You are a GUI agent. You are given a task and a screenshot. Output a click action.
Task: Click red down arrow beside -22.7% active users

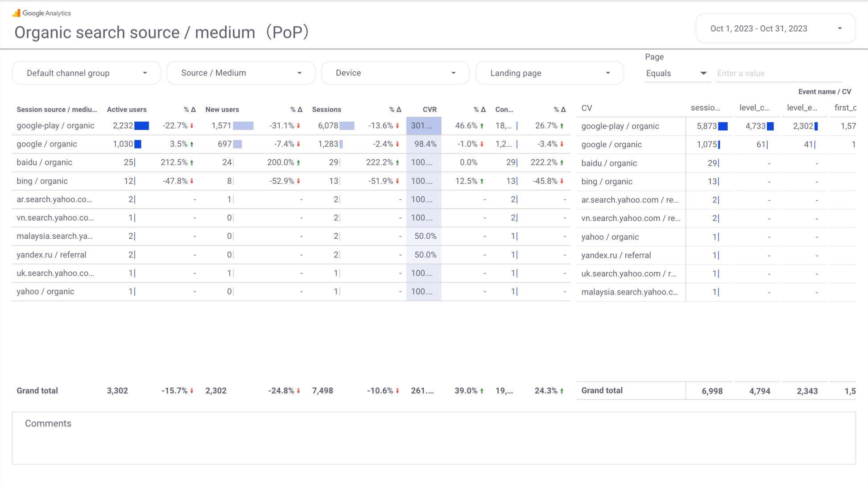click(x=192, y=126)
